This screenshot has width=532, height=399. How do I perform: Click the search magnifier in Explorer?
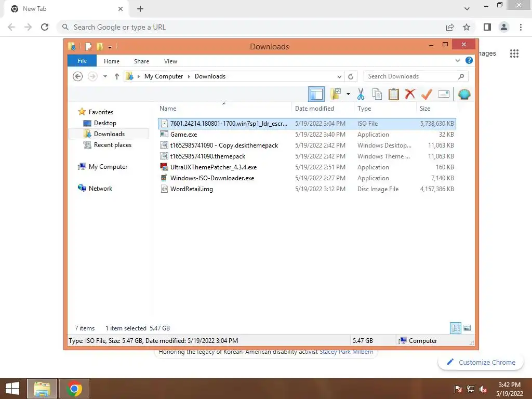[x=461, y=76]
